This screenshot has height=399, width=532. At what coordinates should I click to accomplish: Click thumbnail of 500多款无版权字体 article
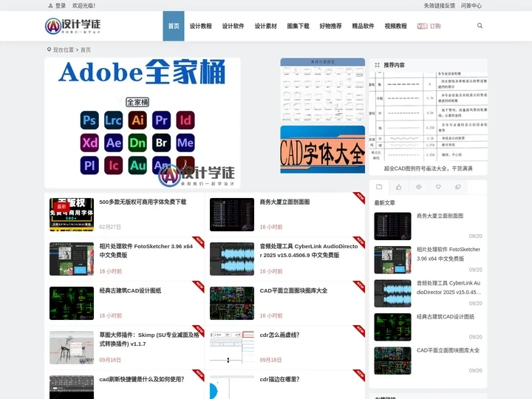pyautogui.click(x=72, y=215)
